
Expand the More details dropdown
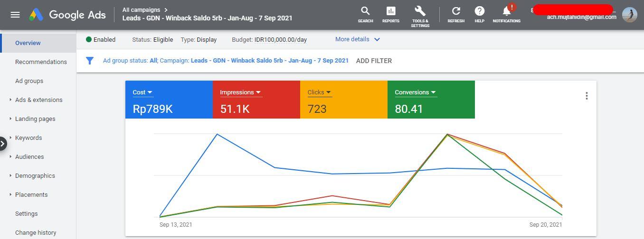pos(358,39)
